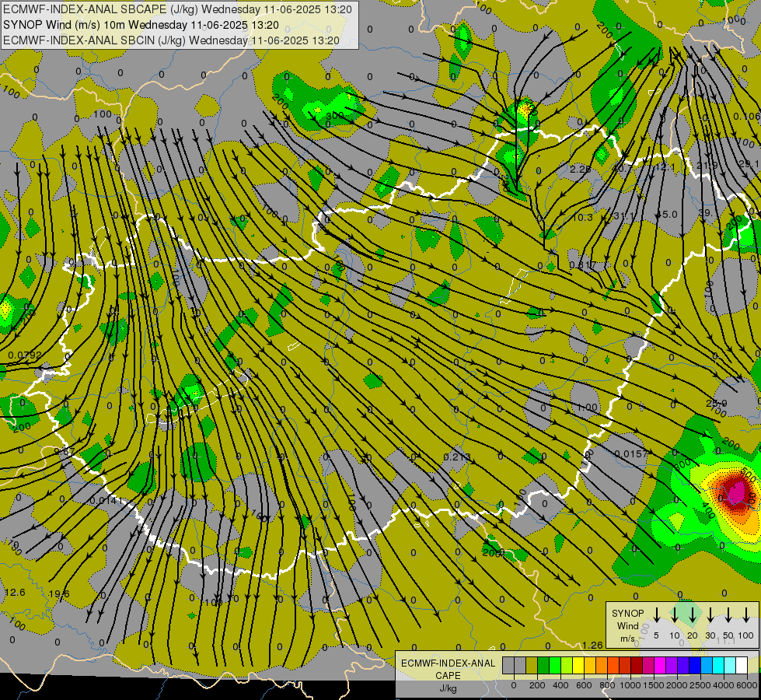This screenshot has height=700, width=761.
Task: Click the SBCAPE title line in header
Action: (178, 9)
